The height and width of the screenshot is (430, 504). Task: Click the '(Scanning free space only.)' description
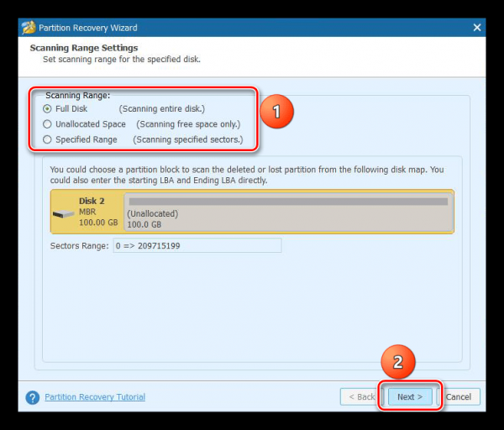tap(188, 124)
